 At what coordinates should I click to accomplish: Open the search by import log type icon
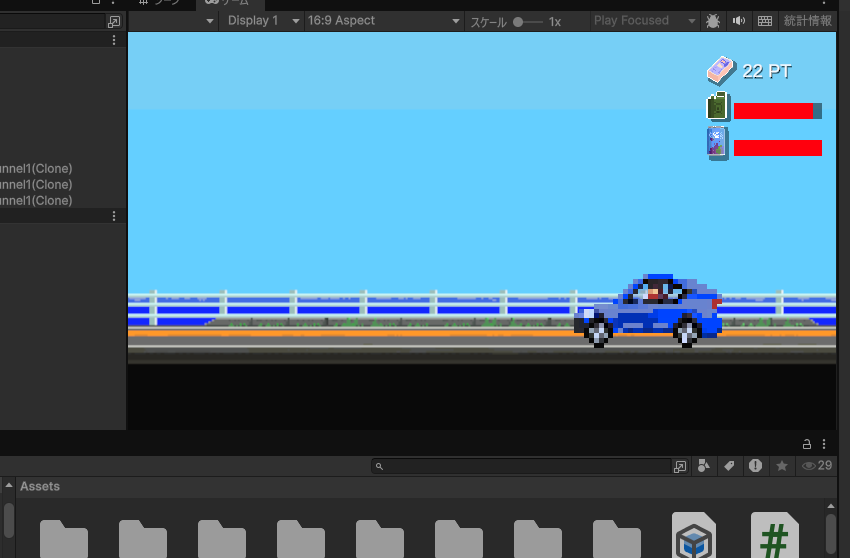point(756,466)
